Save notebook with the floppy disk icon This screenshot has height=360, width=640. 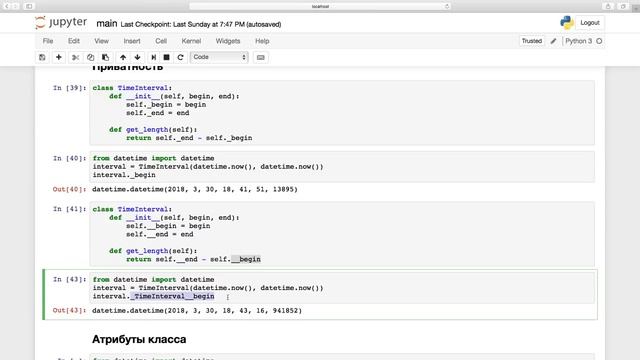42,57
